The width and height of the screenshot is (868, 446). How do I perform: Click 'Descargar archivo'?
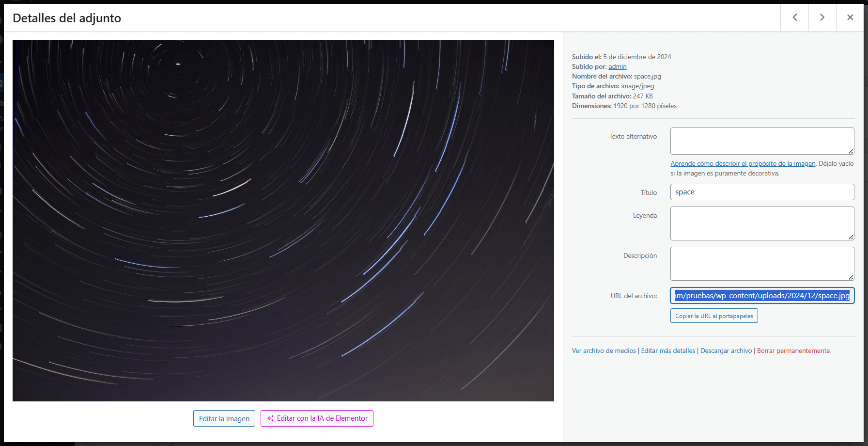tap(726, 350)
